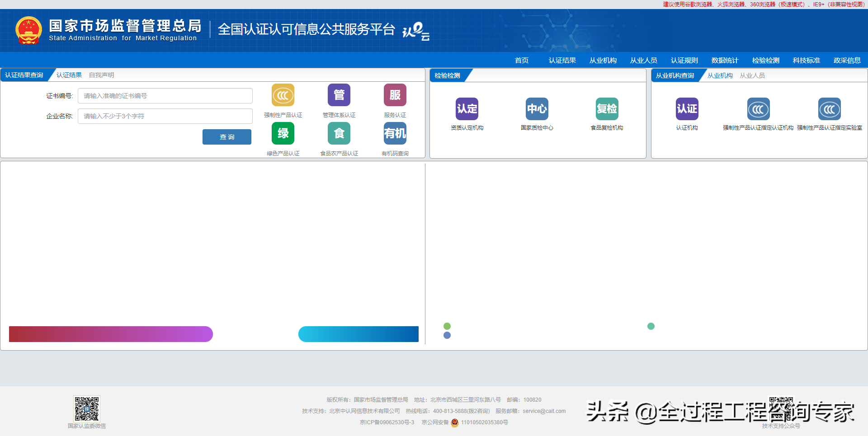868x436 pixels.
Task: Click the 有机码查询 icon
Action: 395,133
